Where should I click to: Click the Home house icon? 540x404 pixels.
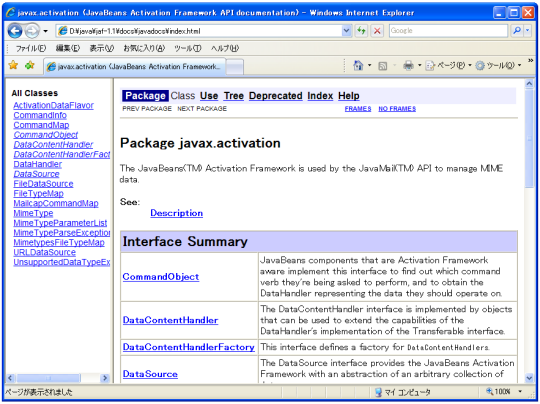[358, 65]
